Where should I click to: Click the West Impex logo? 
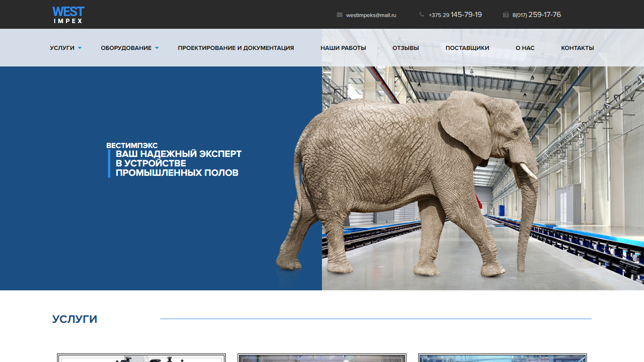tap(68, 15)
